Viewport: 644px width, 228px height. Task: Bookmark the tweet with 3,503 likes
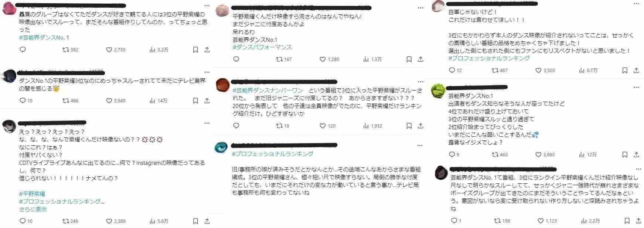(624, 70)
